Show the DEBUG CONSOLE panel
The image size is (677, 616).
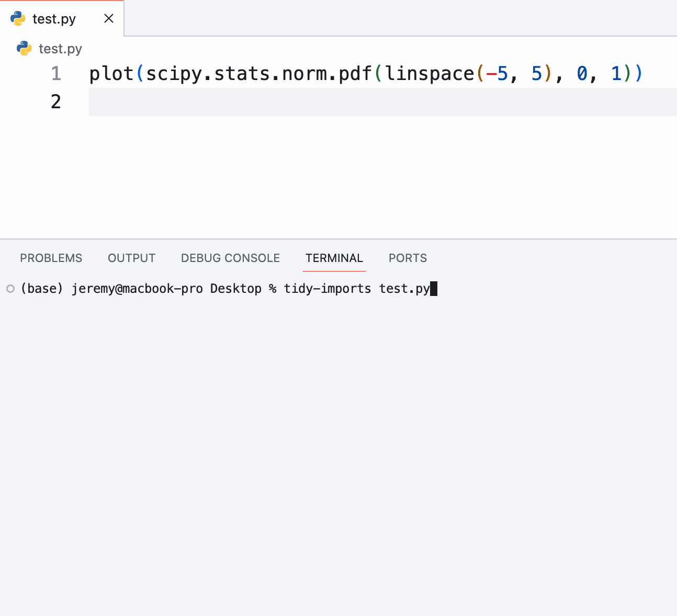(230, 258)
